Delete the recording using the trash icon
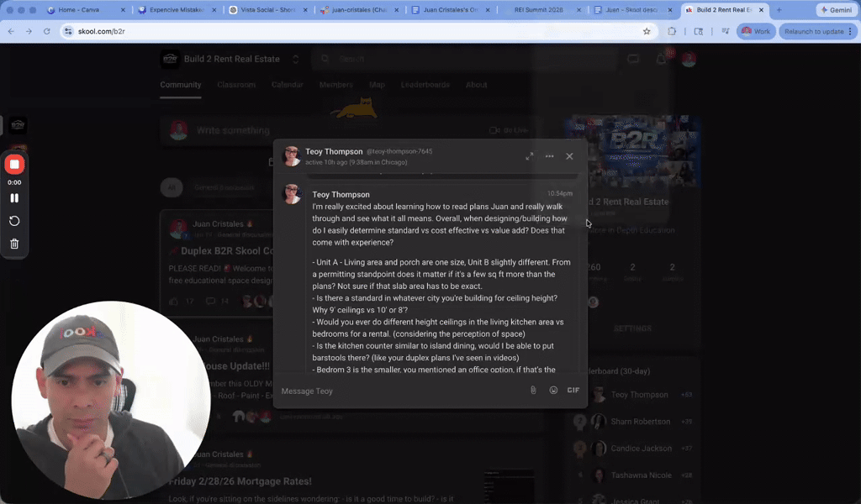The height and width of the screenshot is (504, 861). point(14,244)
